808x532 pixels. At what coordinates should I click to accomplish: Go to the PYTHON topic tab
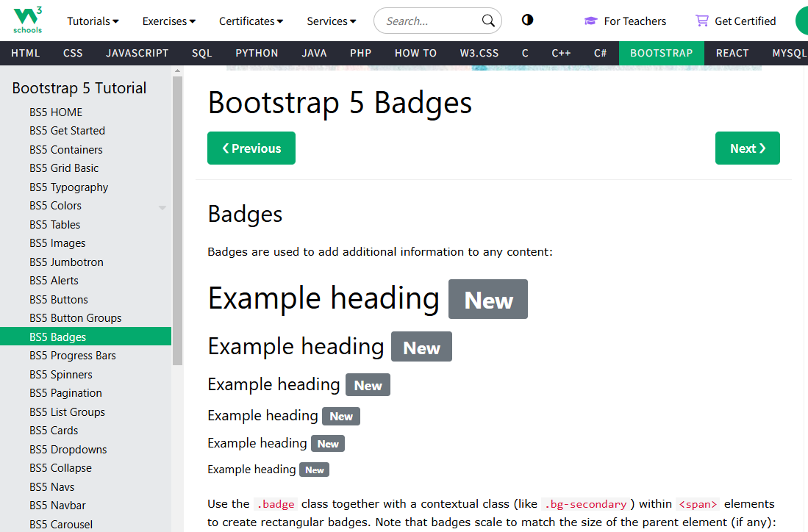(x=257, y=53)
